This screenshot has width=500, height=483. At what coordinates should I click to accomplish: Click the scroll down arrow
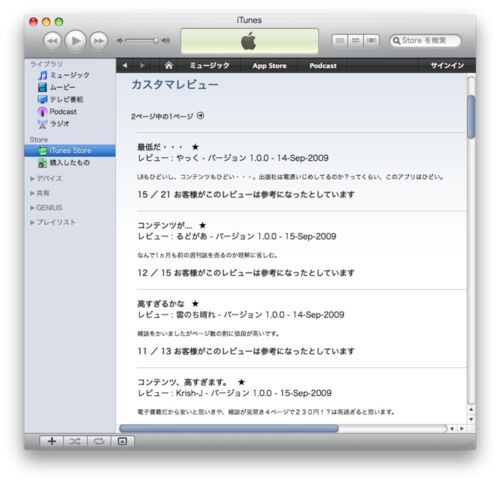(x=471, y=419)
